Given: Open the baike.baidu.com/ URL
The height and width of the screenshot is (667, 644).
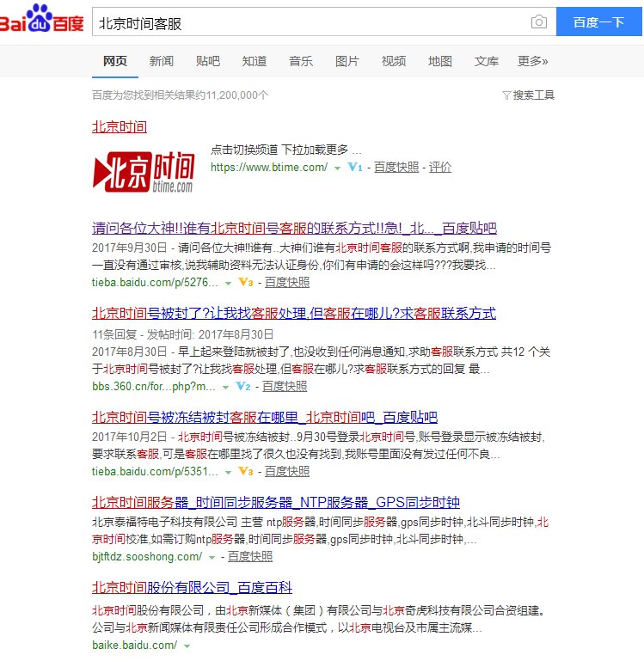Looking at the screenshot, I should [x=134, y=646].
